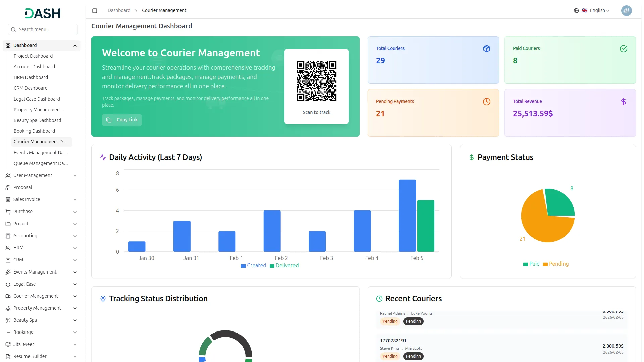
Task: Click the user avatar icon
Action: [x=626, y=11]
